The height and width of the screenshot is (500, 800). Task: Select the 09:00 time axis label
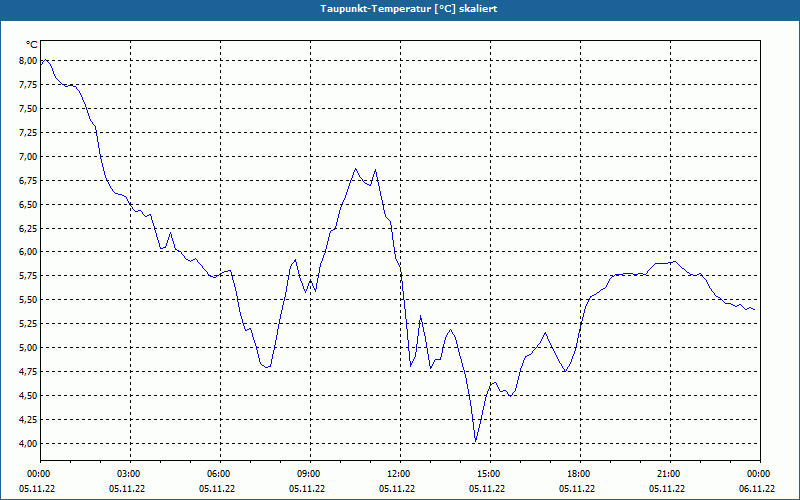tap(310, 474)
